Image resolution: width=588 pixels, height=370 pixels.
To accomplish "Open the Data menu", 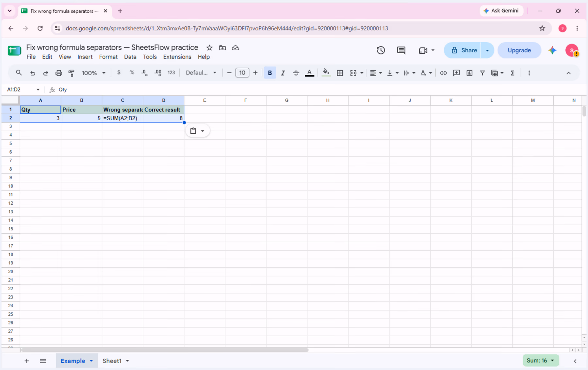I will point(130,57).
